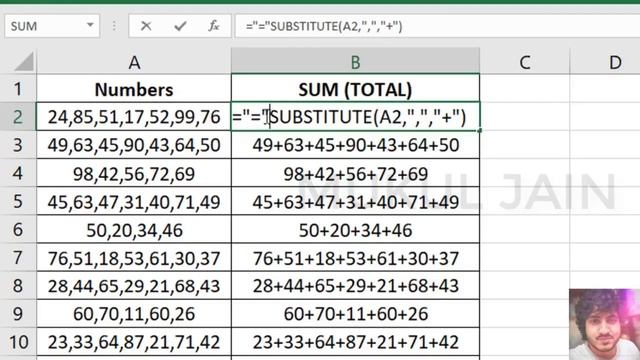Confirm the formula with checkmark icon
The height and width of the screenshot is (360, 640).
180,26
